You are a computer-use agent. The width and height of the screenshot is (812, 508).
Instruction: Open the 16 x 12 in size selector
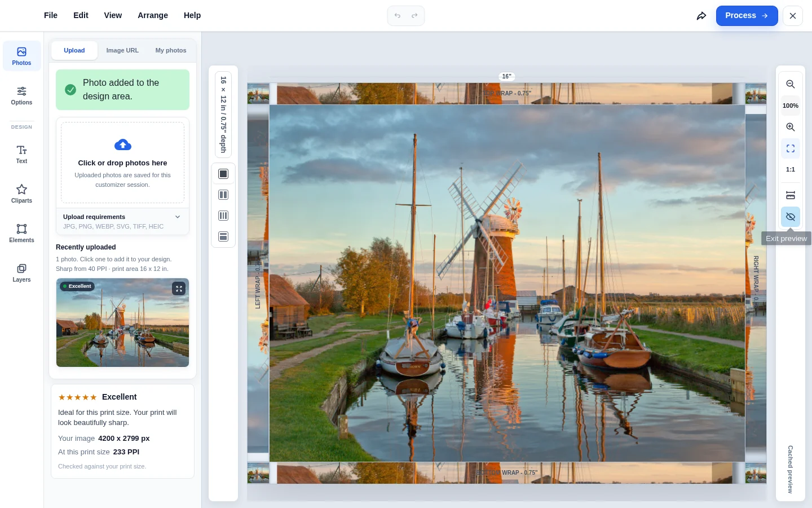(223, 115)
